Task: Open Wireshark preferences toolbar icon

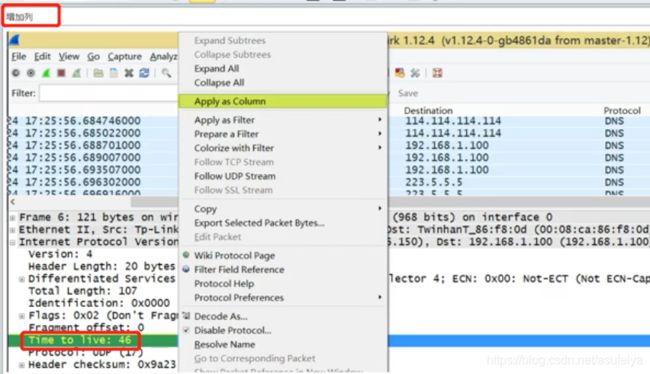Action: (x=415, y=73)
